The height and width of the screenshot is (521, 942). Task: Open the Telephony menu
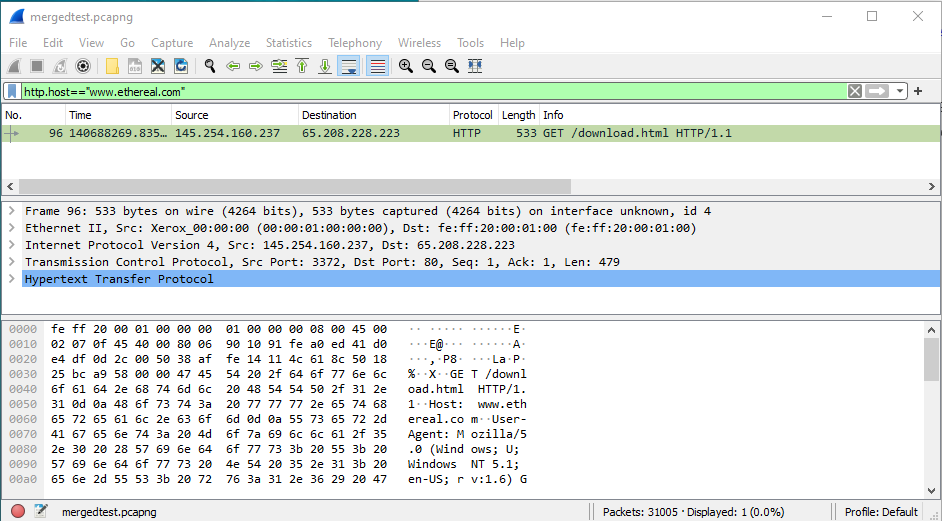pyautogui.click(x=355, y=43)
